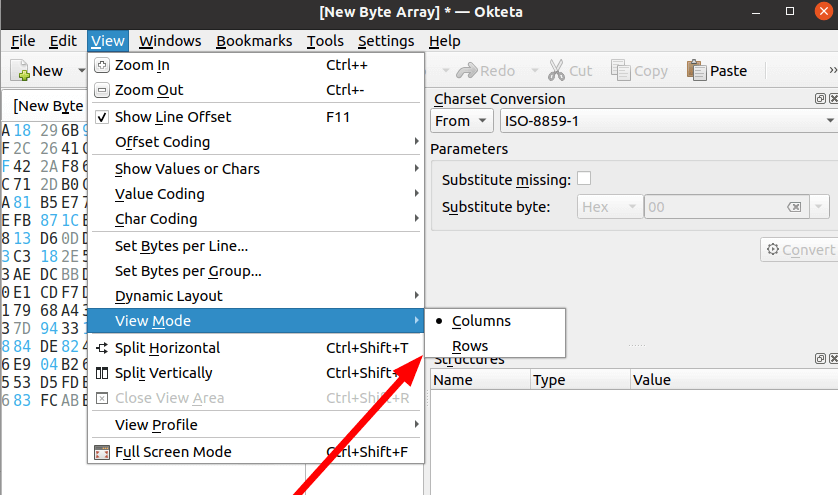Open the Windows menu

point(170,41)
